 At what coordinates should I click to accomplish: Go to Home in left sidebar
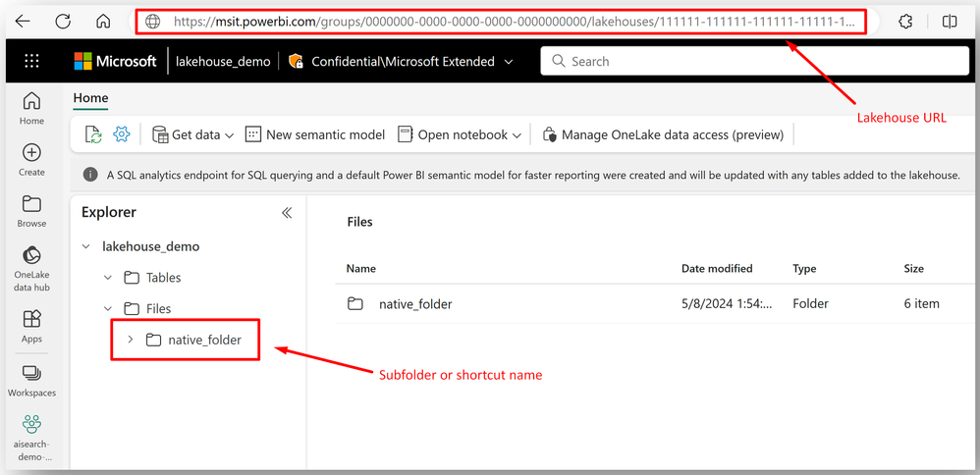point(31,108)
